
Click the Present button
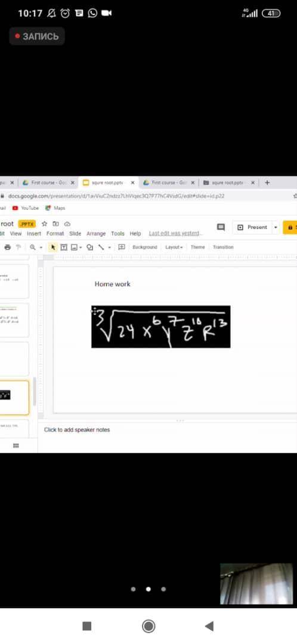click(x=252, y=227)
